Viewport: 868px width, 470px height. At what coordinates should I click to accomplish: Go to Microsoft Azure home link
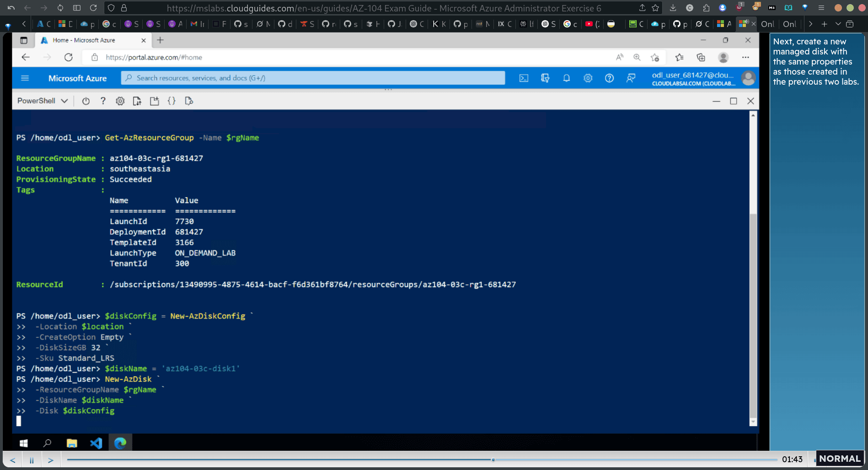(77, 78)
